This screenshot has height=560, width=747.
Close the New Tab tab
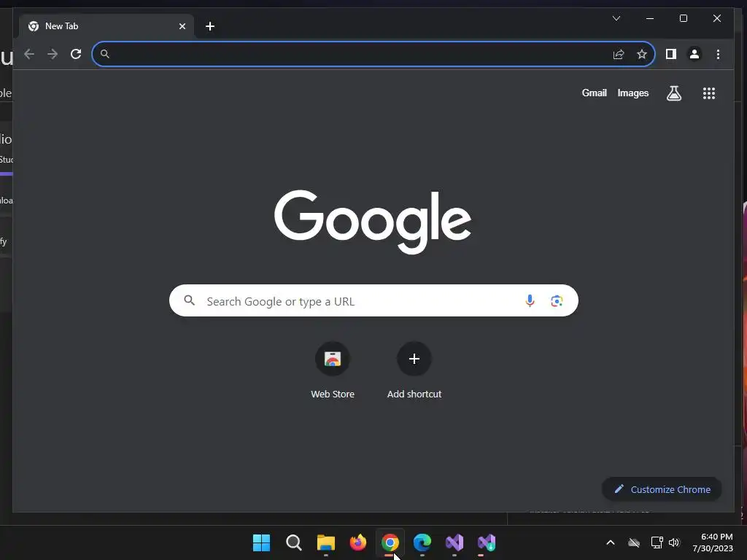[182, 26]
